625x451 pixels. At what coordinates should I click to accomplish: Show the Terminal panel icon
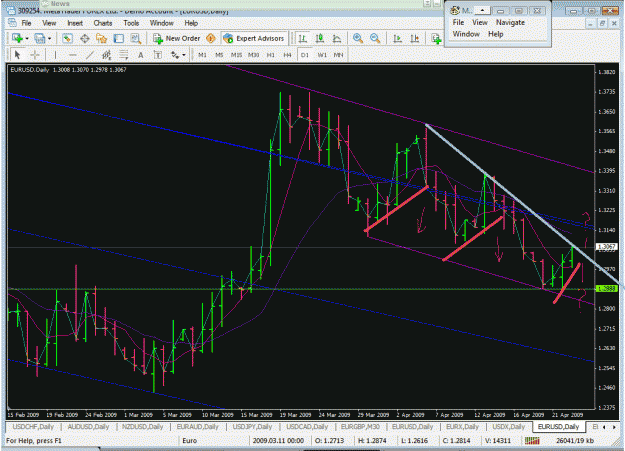[118, 38]
